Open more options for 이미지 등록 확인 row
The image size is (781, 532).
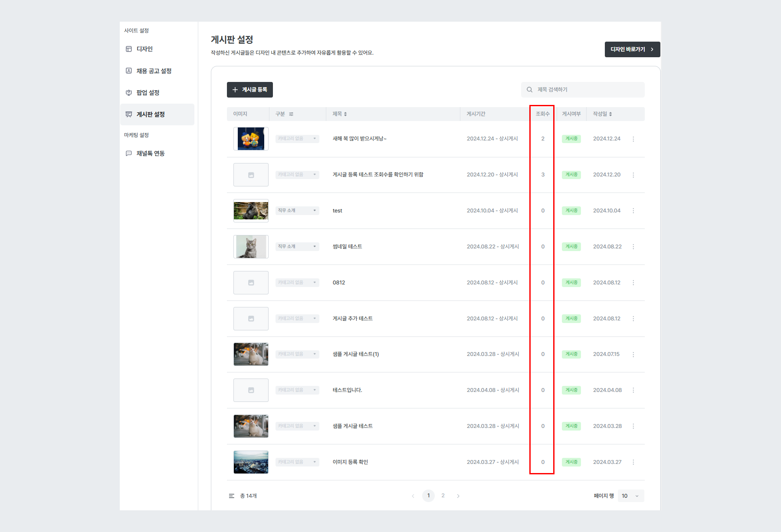633,462
